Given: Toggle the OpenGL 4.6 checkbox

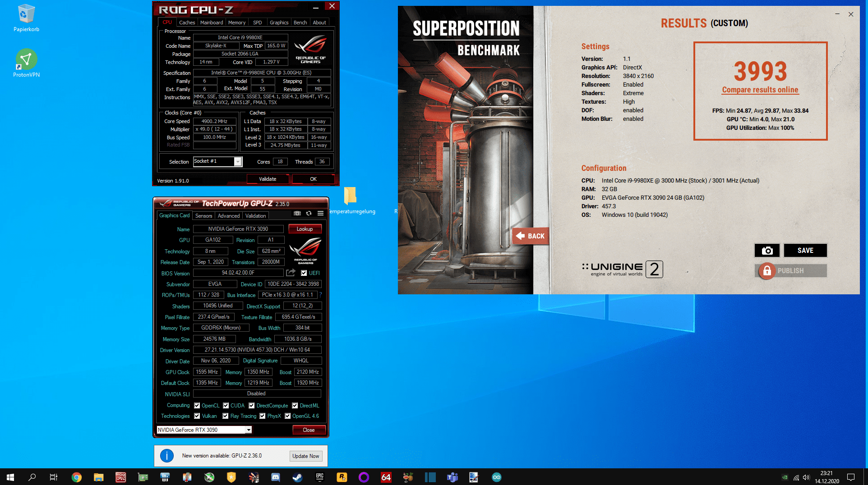Looking at the screenshot, I should click(287, 416).
